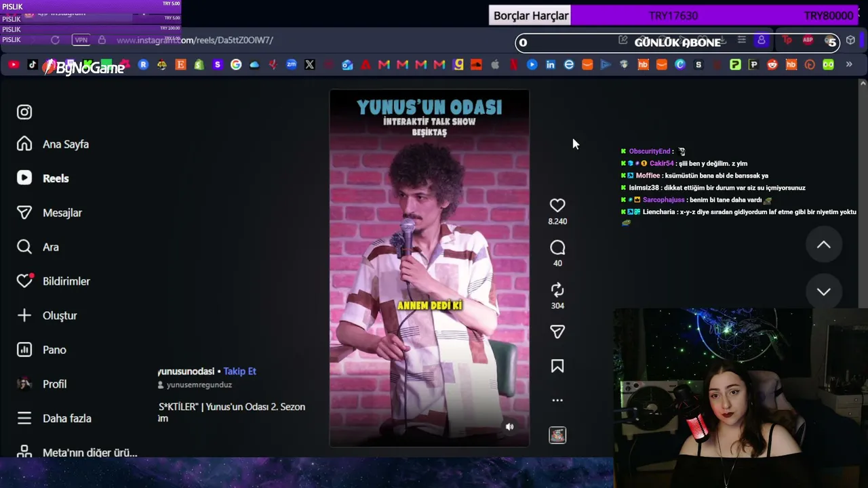
Task: Open the X (Twitter) bookmark
Action: point(310,64)
